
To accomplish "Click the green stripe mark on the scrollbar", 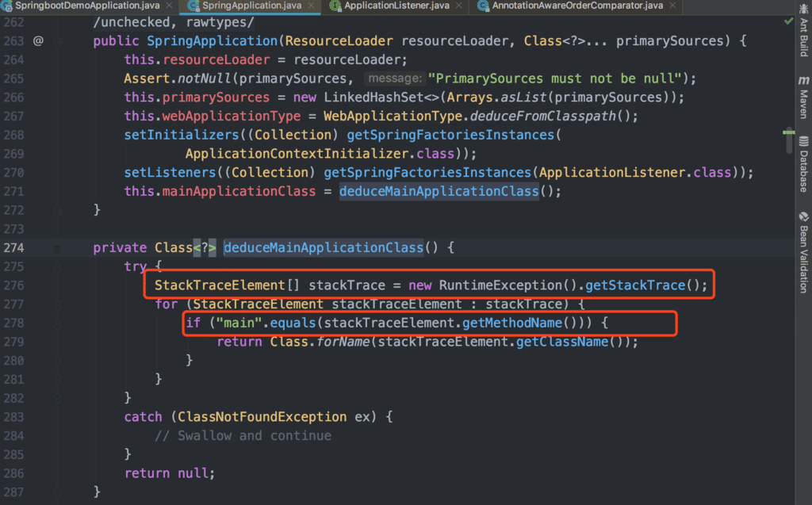I will 789,132.
